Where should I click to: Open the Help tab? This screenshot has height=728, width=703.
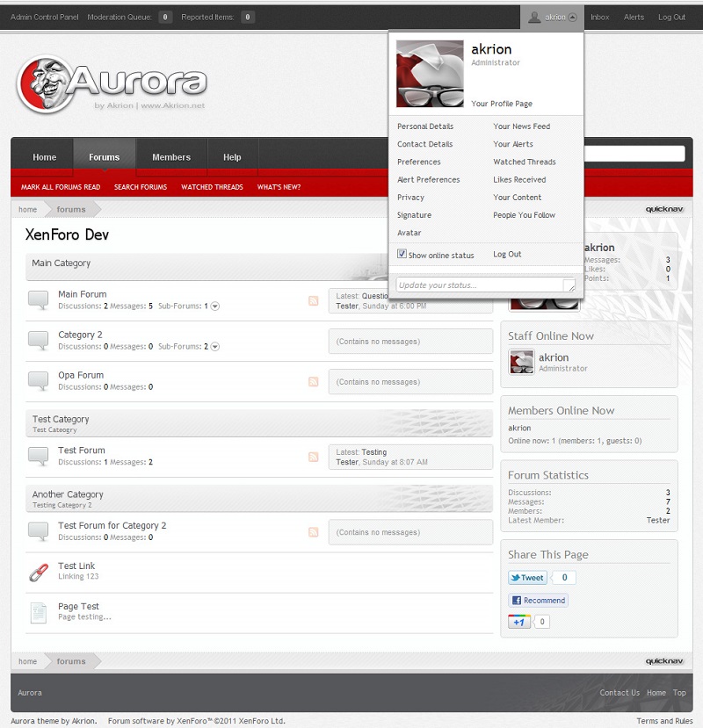pyautogui.click(x=232, y=157)
